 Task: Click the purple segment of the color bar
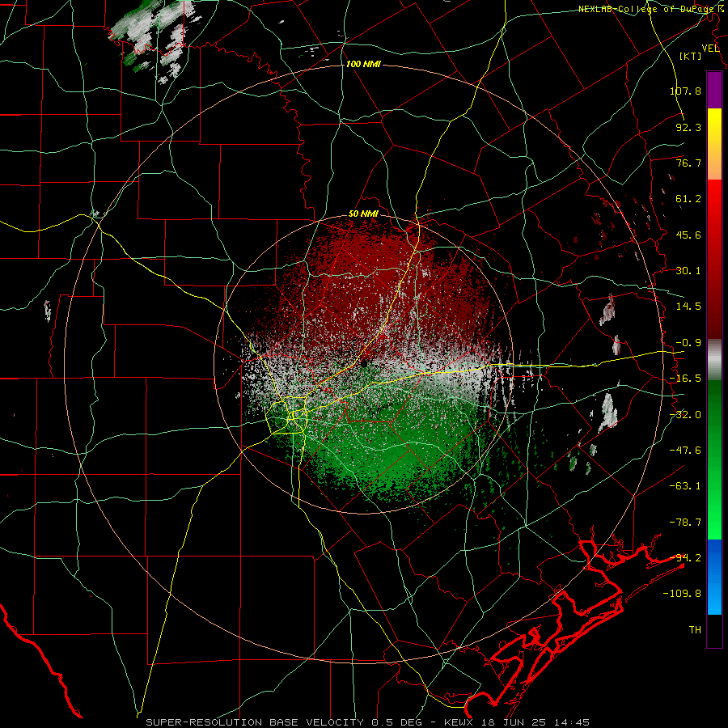(x=714, y=90)
